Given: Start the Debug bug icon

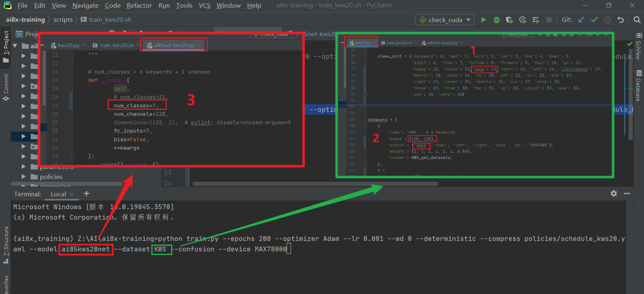Looking at the screenshot, I should [x=497, y=20].
